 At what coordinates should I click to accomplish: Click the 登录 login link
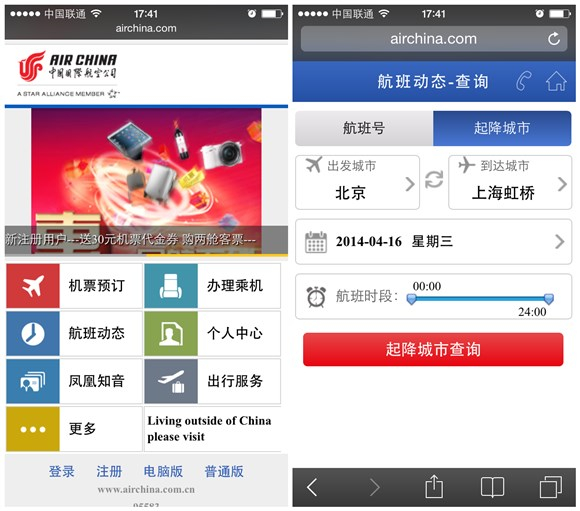point(62,471)
